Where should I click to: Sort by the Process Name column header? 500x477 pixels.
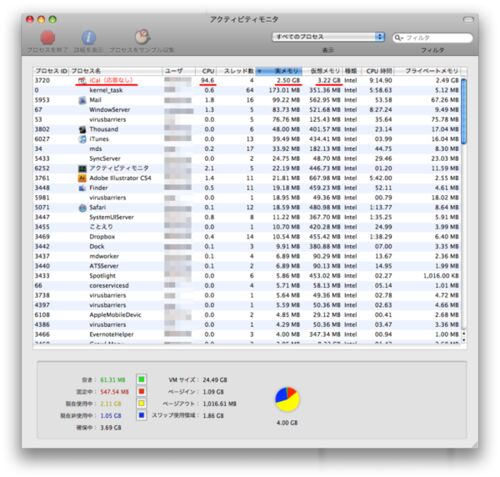pos(116,71)
